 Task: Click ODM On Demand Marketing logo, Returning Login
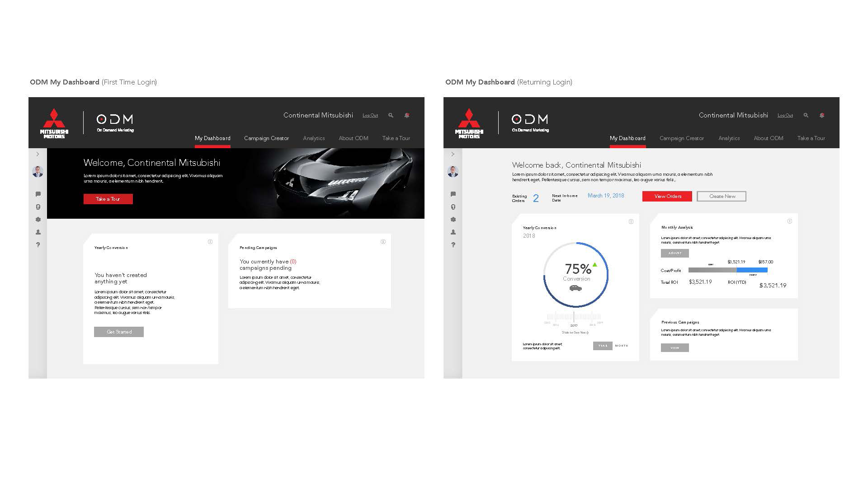pyautogui.click(x=530, y=122)
